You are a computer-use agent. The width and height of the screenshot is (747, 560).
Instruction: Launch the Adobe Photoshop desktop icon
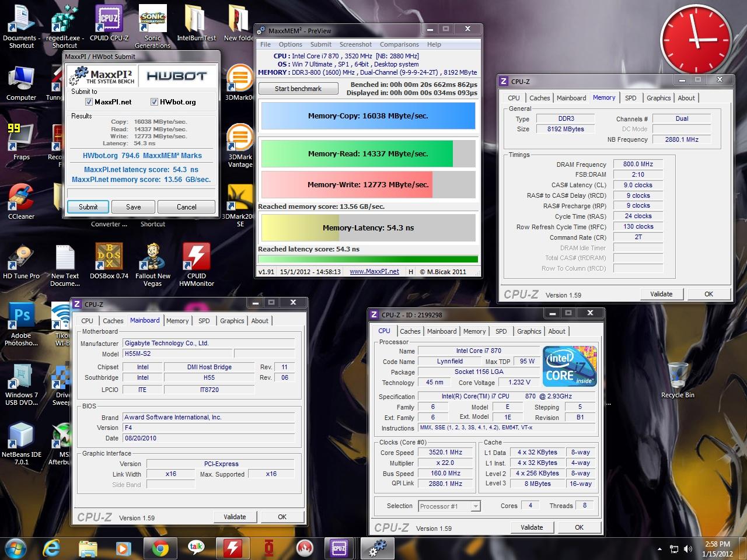(x=22, y=324)
